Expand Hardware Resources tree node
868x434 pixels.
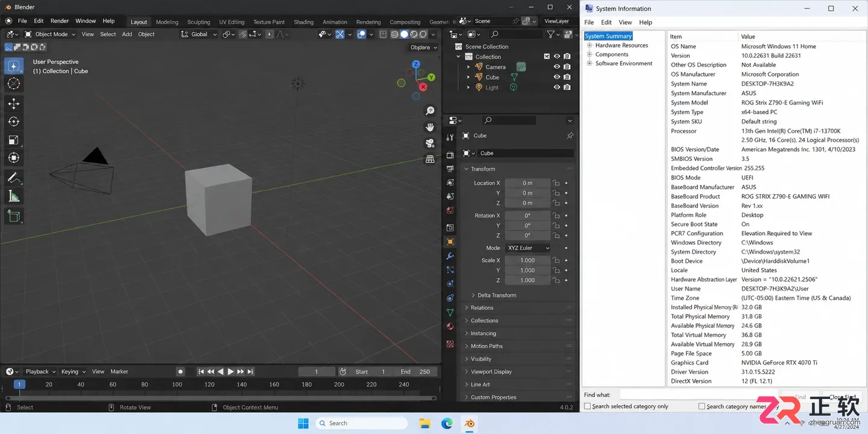(590, 45)
